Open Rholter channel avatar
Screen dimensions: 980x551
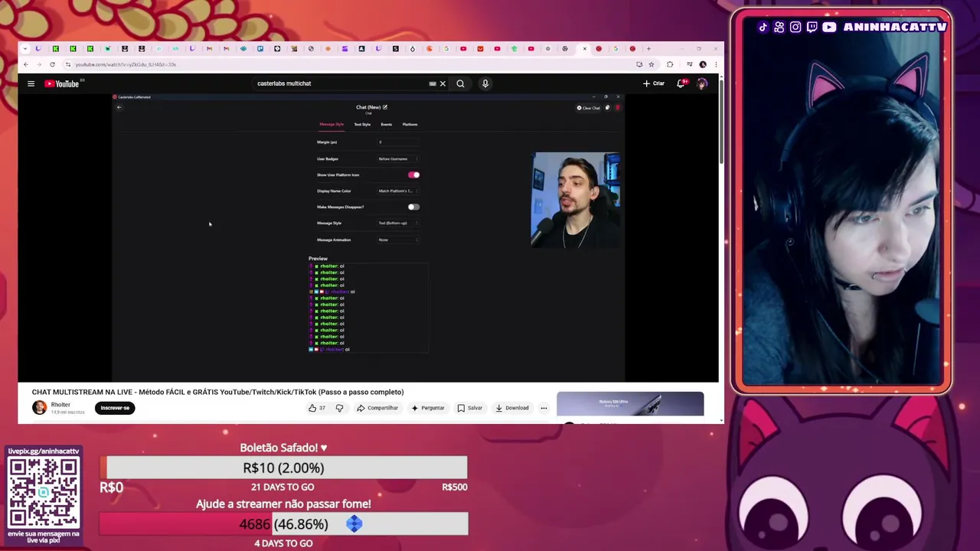pyautogui.click(x=39, y=408)
